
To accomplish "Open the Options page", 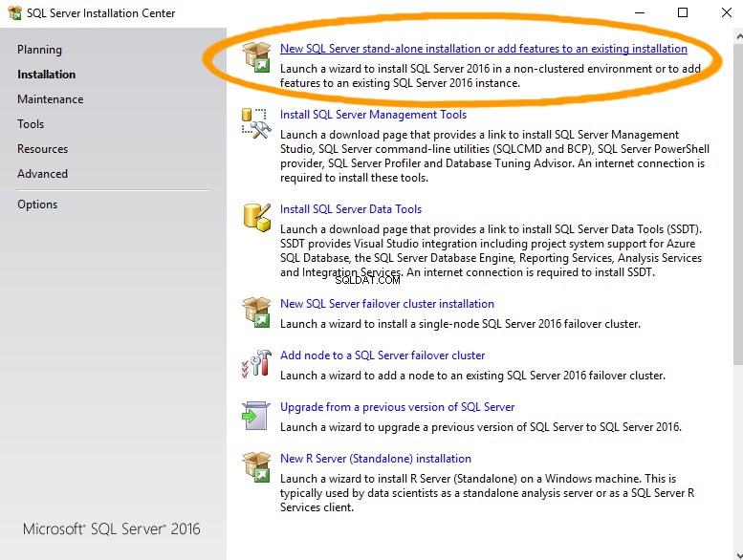I will click(37, 205).
